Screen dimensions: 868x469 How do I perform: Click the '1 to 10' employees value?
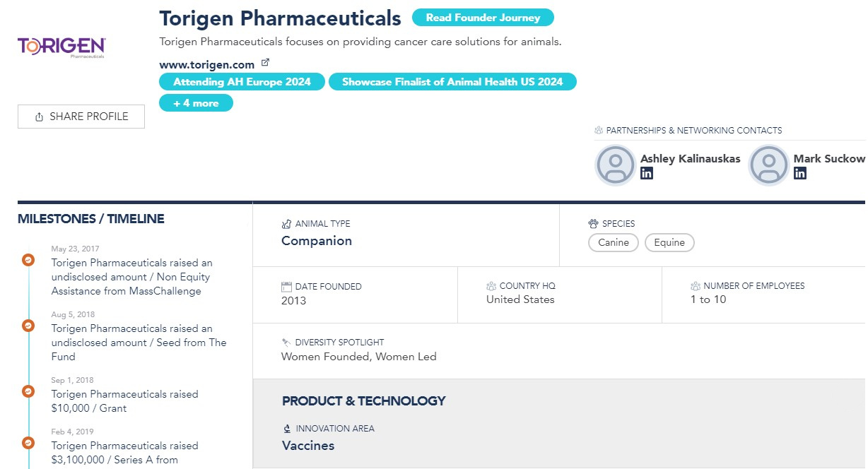(x=708, y=299)
